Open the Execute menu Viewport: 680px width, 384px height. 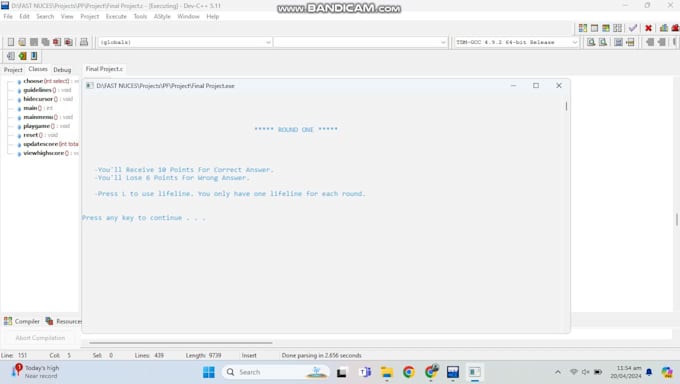(116, 16)
